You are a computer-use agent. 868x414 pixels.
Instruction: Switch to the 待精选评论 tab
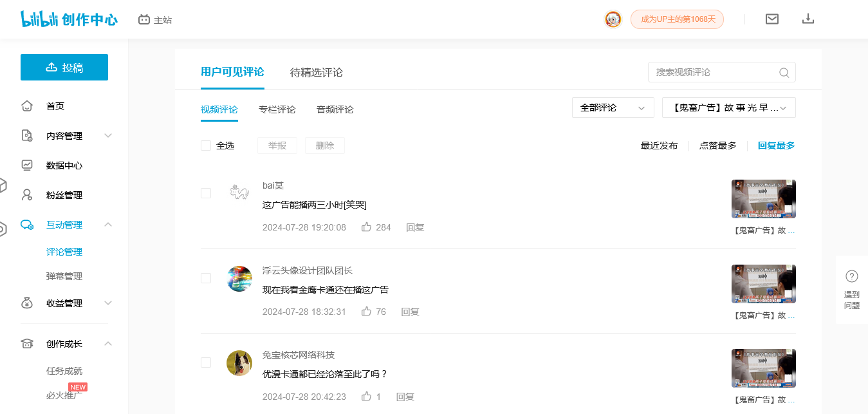point(316,72)
